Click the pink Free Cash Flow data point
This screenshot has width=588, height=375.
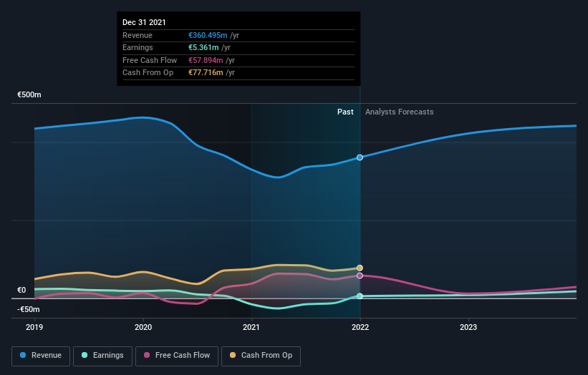pos(360,276)
